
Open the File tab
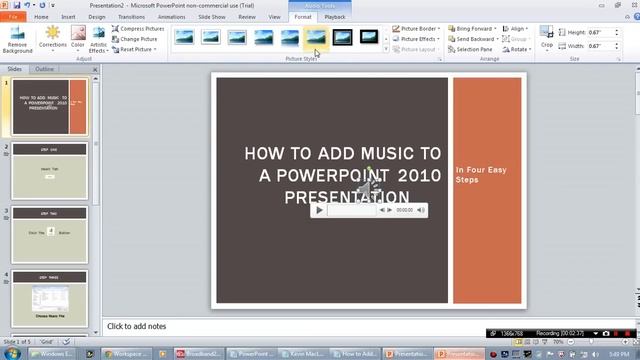[x=13, y=17]
